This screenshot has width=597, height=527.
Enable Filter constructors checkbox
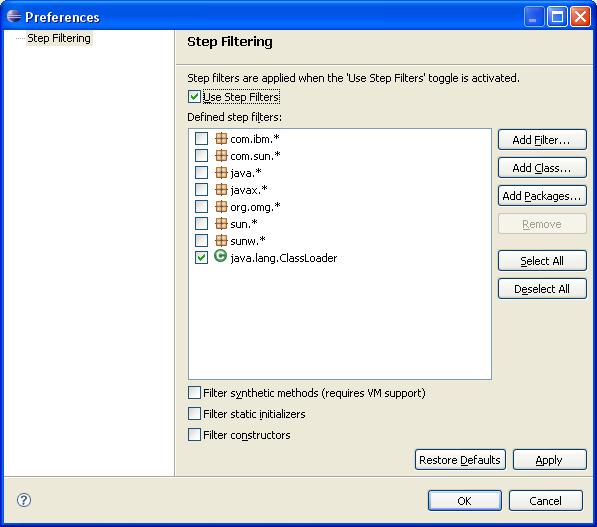pyautogui.click(x=194, y=434)
